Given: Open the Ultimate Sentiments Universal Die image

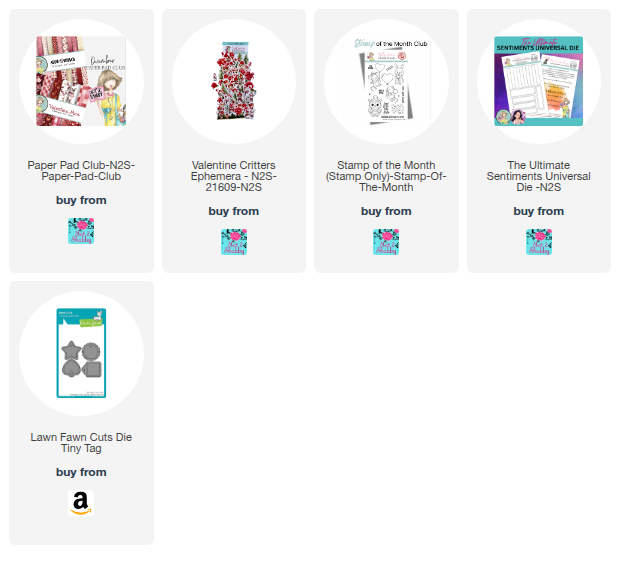Looking at the screenshot, I should click(x=539, y=81).
